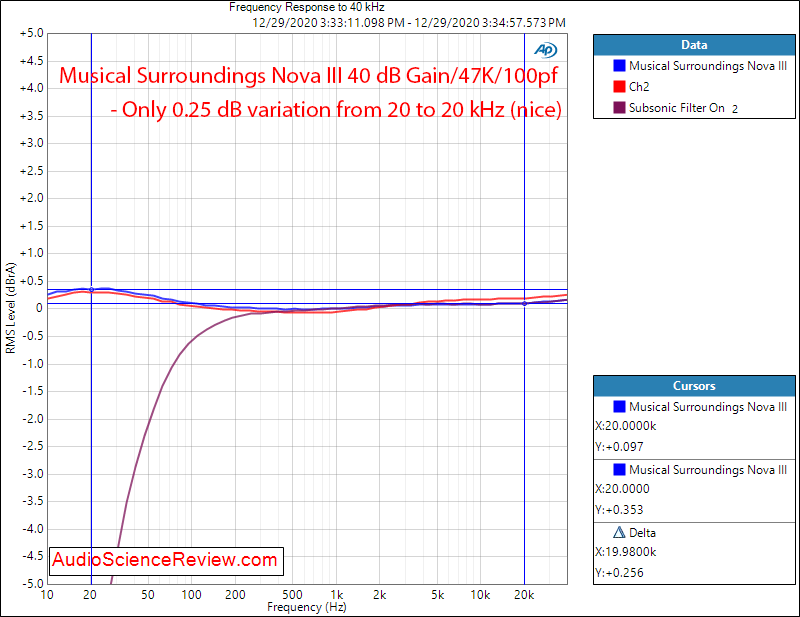Click the Y:+0.353 cursor value
Image resolution: width=800 pixels, height=617 pixels.
(x=619, y=510)
